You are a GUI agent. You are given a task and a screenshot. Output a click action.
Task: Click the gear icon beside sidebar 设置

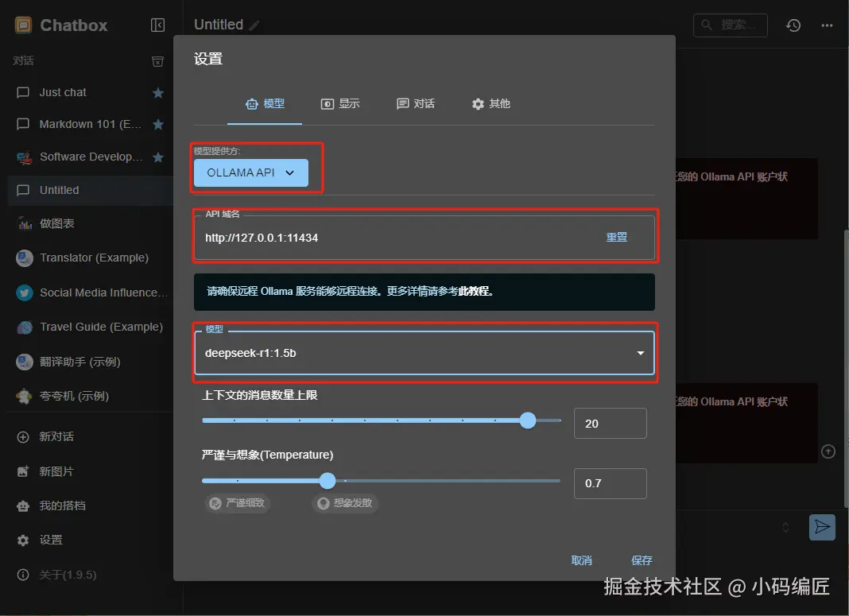click(x=23, y=540)
